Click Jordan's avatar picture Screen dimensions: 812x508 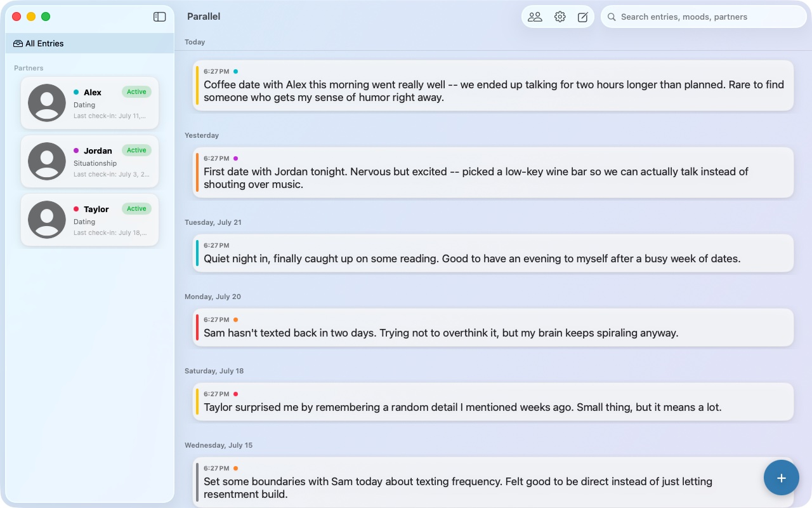click(47, 161)
